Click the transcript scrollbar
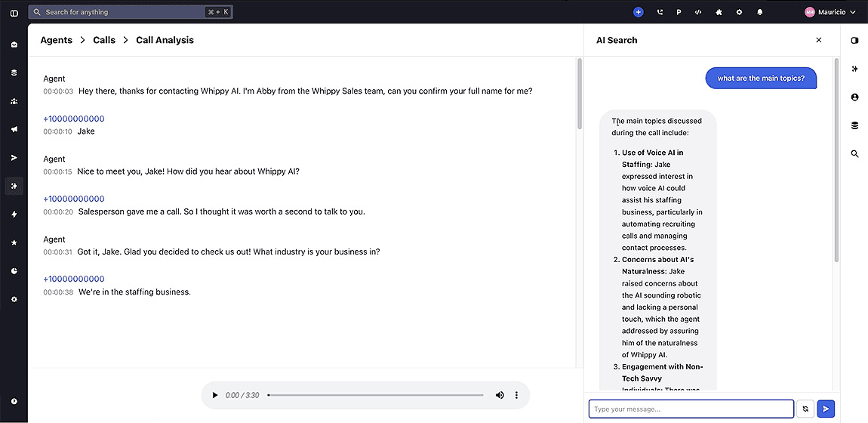Viewport: 868px width, 423px height. pos(580,93)
